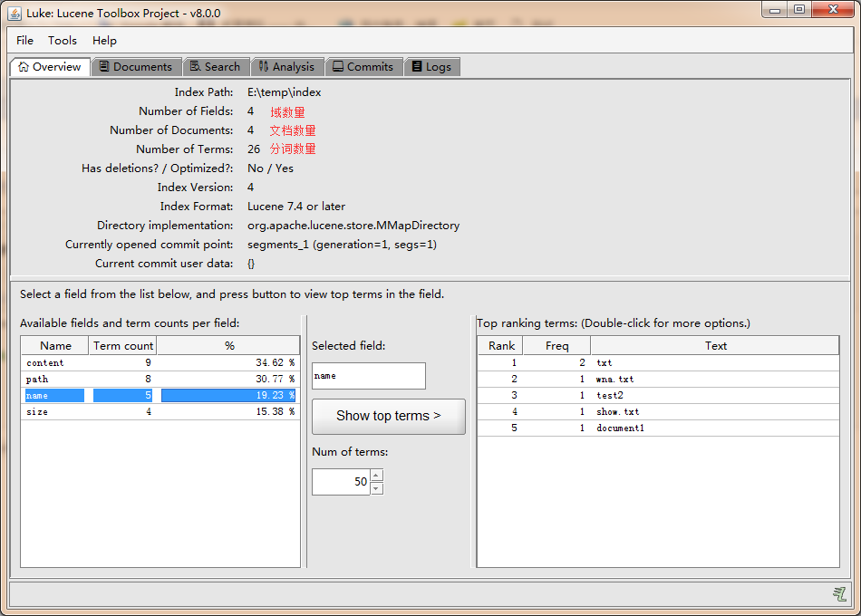Click the 34.62 % cell for content
This screenshot has width=861, height=616.
click(228, 363)
